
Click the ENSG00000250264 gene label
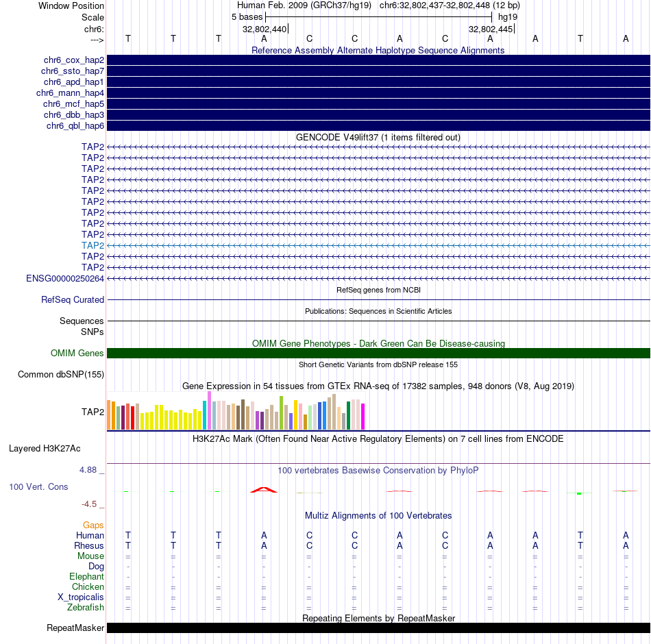65,279
